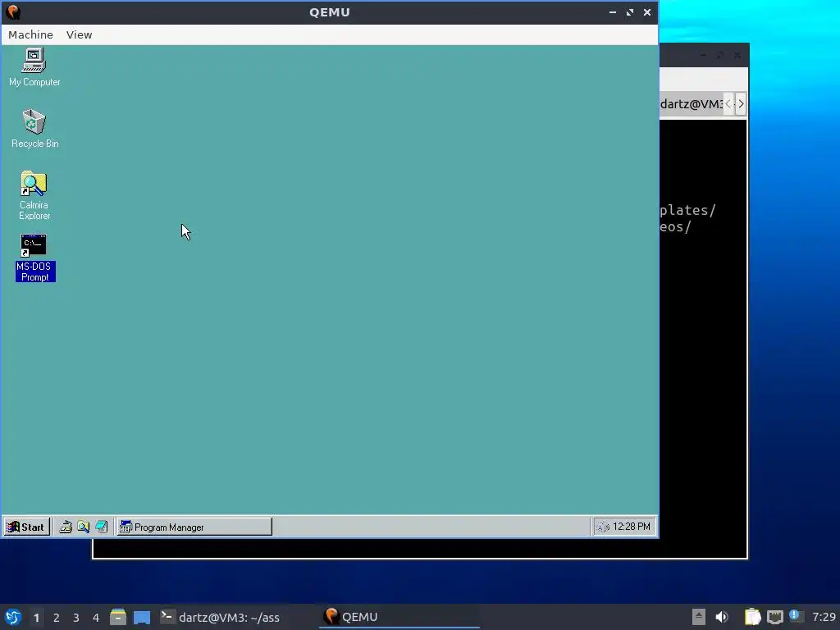This screenshot has height=630, width=840.
Task: Select the Calmira Explorer shortcut icon
Action: (34, 195)
